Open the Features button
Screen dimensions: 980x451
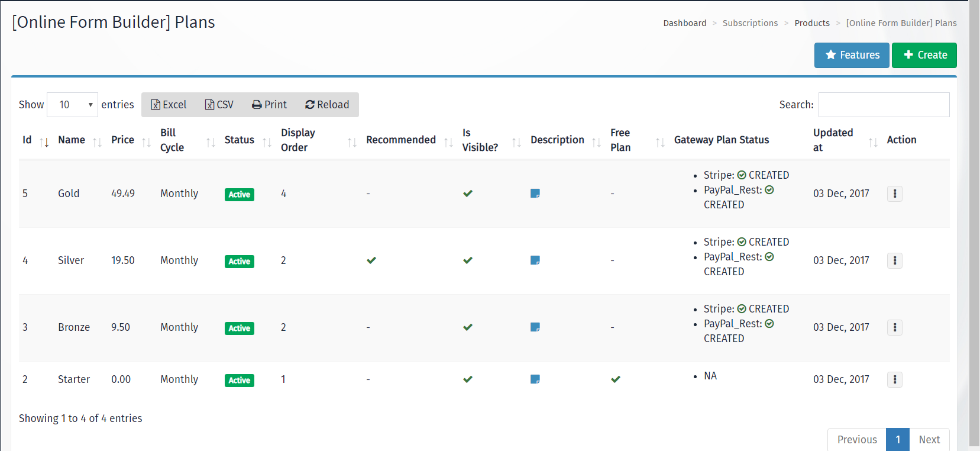[852, 55]
